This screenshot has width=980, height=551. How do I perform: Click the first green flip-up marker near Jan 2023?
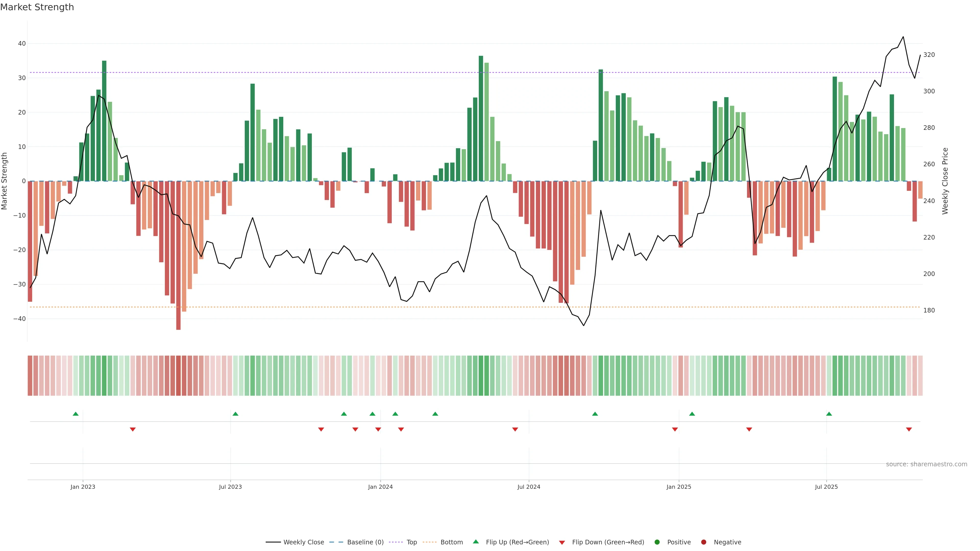76,414
